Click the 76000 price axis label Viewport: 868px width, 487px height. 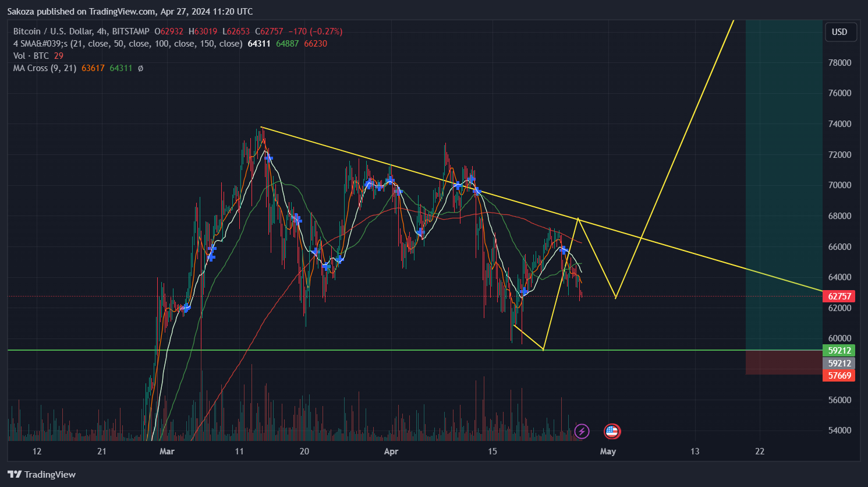[839, 93]
